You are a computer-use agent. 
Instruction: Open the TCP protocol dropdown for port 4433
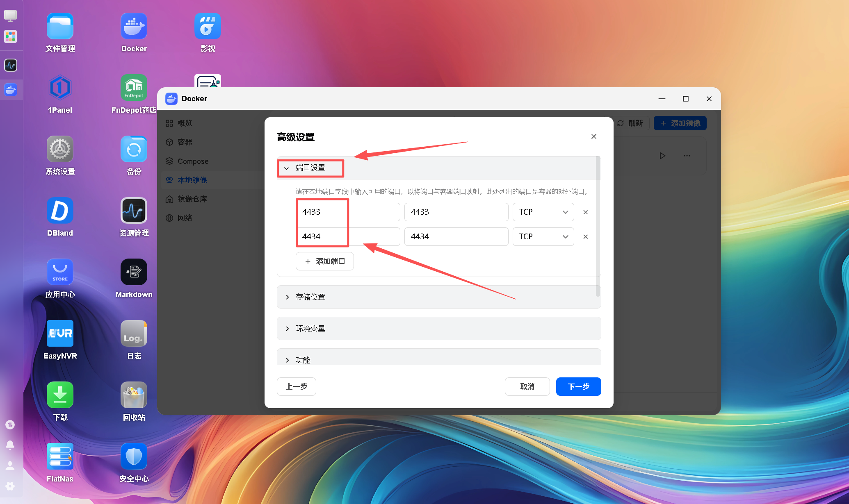pos(543,212)
